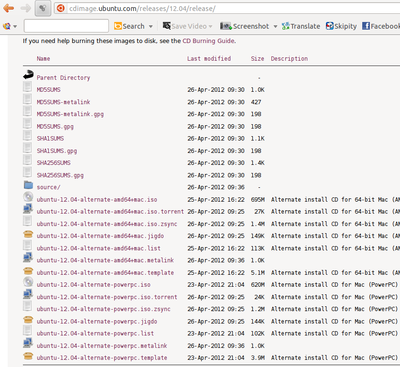
Task: Click the Facebook toolbar icon
Action: 366,26
